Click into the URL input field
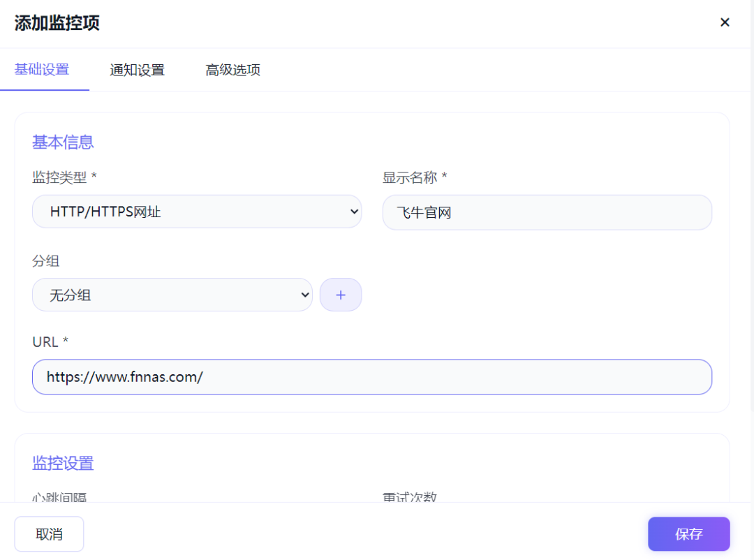 point(371,377)
